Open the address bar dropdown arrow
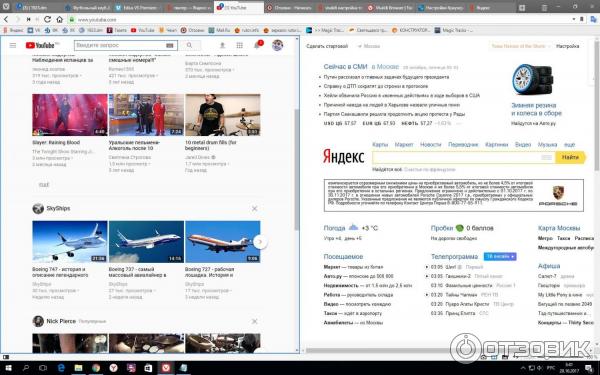Screen dimensions: 600x375 [574, 19]
